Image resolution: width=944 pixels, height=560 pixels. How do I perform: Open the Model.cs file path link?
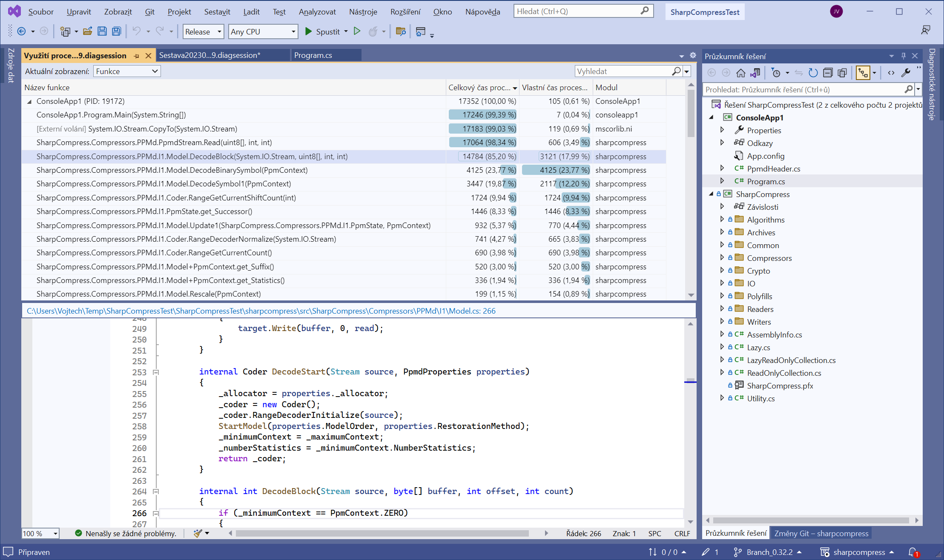tap(261, 311)
